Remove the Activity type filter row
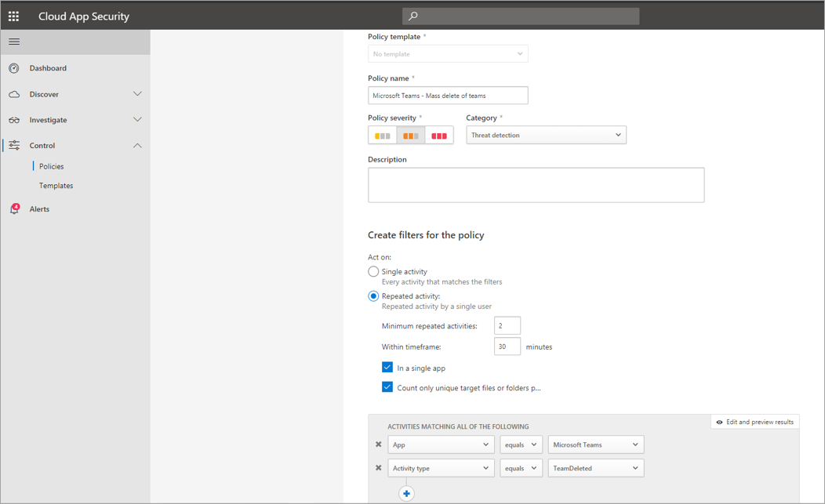Screen dimensions: 825x504 (379, 467)
